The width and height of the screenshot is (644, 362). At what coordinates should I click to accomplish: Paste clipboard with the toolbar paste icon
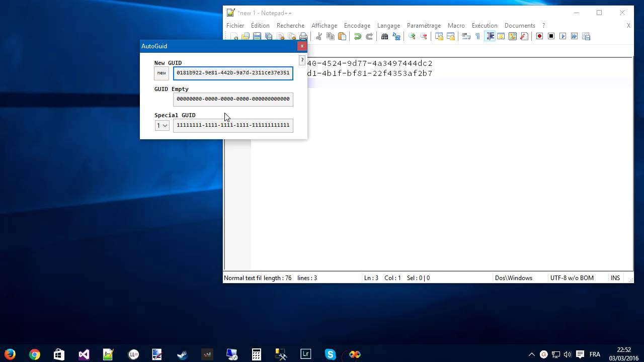(x=342, y=36)
